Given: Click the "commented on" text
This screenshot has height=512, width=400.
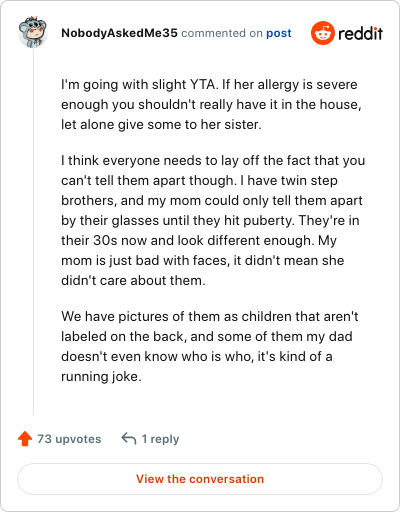Looking at the screenshot, I should pos(222,33).
